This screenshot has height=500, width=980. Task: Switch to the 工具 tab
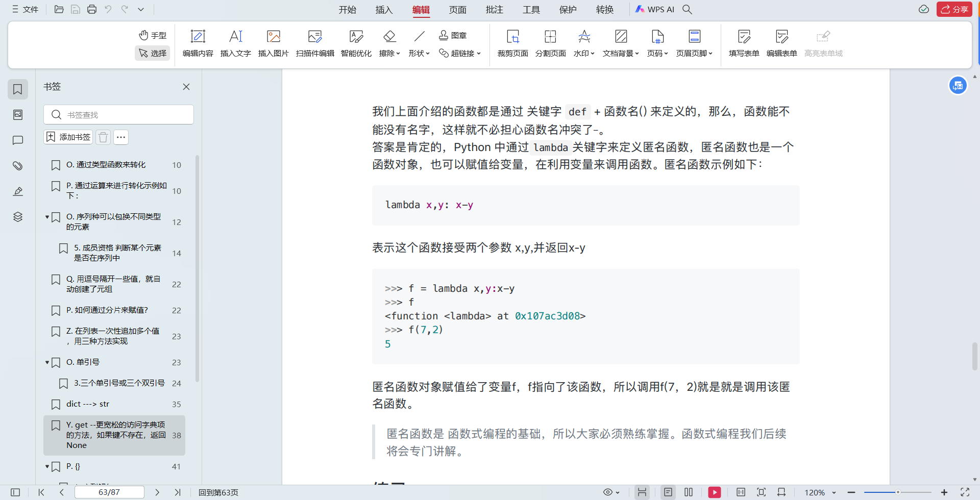[531, 10]
